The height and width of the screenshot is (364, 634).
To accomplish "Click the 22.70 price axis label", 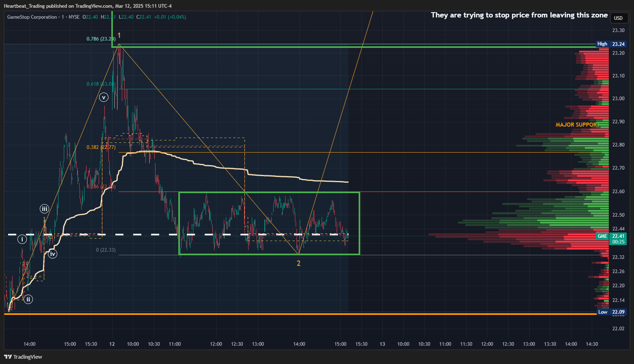I will pyautogui.click(x=618, y=168).
